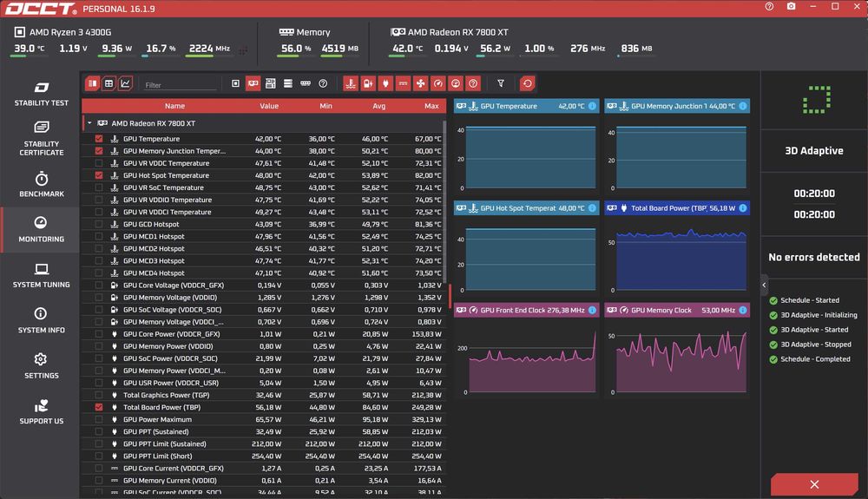Check the GPU GCD Hotspot checkbox
868x499 pixels.
(99, 224)
